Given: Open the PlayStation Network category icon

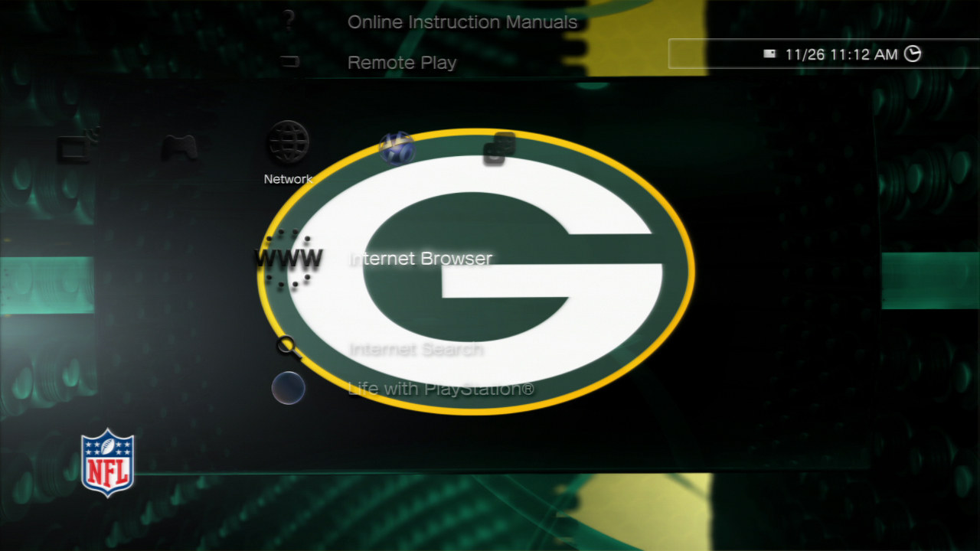Looking at the screenshot, I should [397, 148].
